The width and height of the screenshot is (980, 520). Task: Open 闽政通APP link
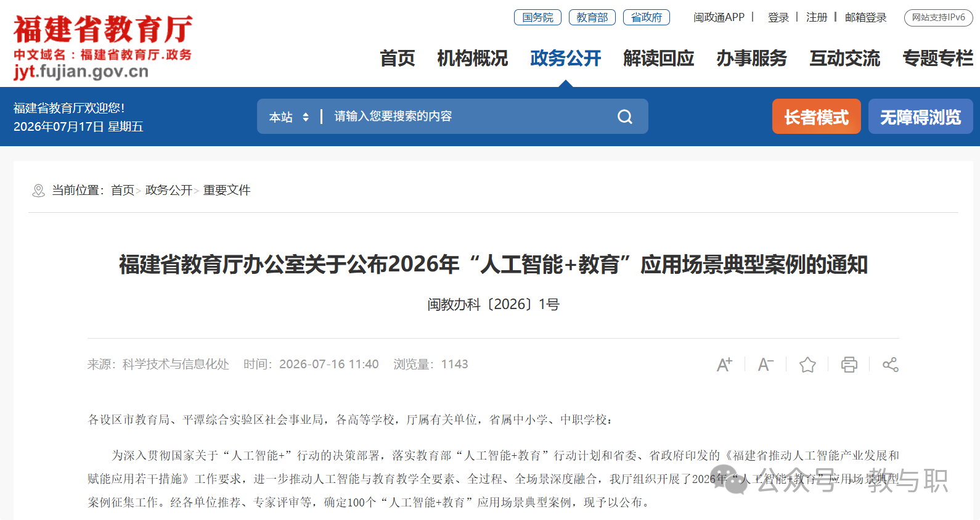(719, 17)
